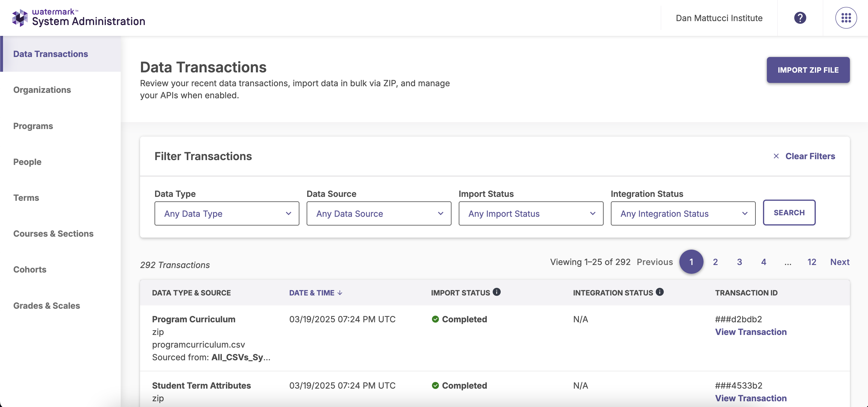Click the Import ZIP File button
This screenshot has width=868, height=407.
[x=808, y=70]
